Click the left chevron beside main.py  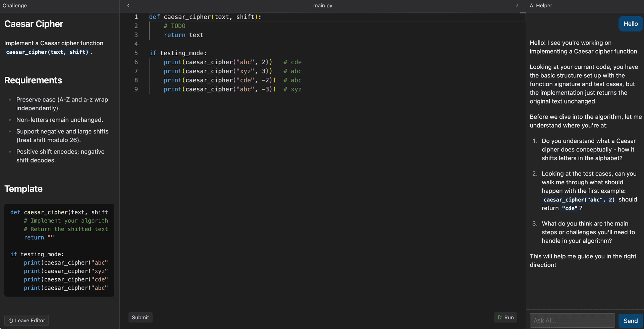pos(128,5)
